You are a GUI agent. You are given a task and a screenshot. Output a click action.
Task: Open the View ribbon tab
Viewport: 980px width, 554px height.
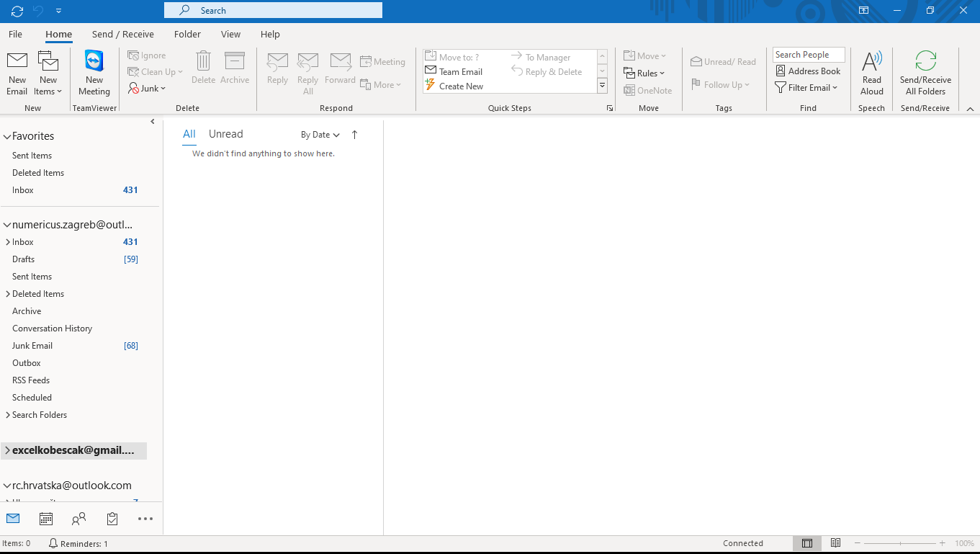click(x=230, y=34)
